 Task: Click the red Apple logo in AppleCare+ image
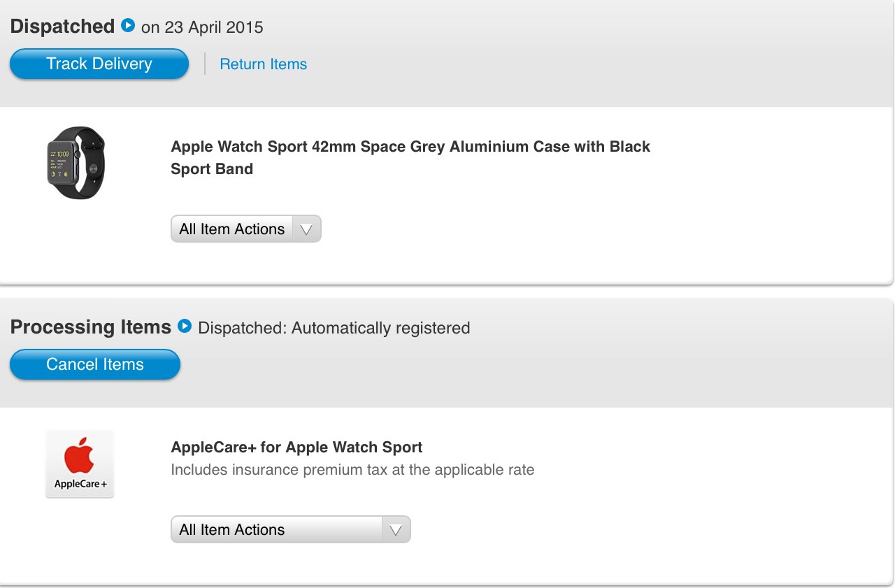point(79,455)
